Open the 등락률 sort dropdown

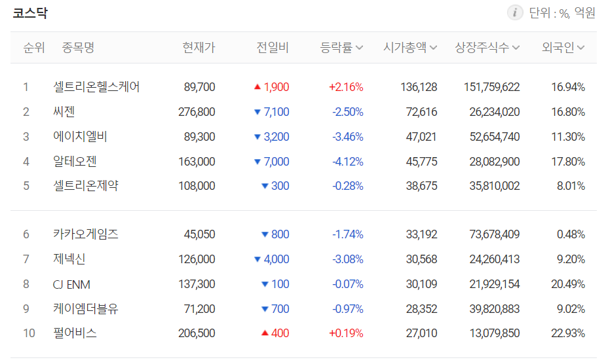pos(341,48)
